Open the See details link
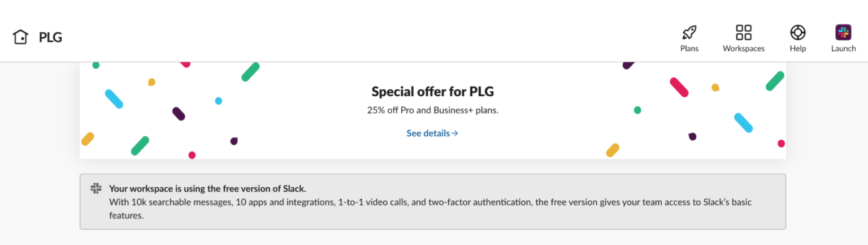This screenshot has width=868, height=245. [428, 134]
